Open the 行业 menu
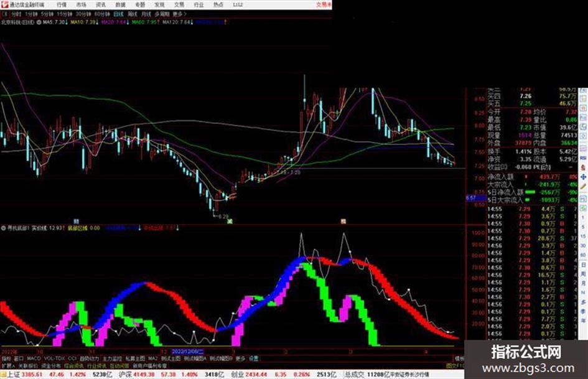Image resolution: width=588 pixels, height=379 pixels. click(x=198, y=5)
